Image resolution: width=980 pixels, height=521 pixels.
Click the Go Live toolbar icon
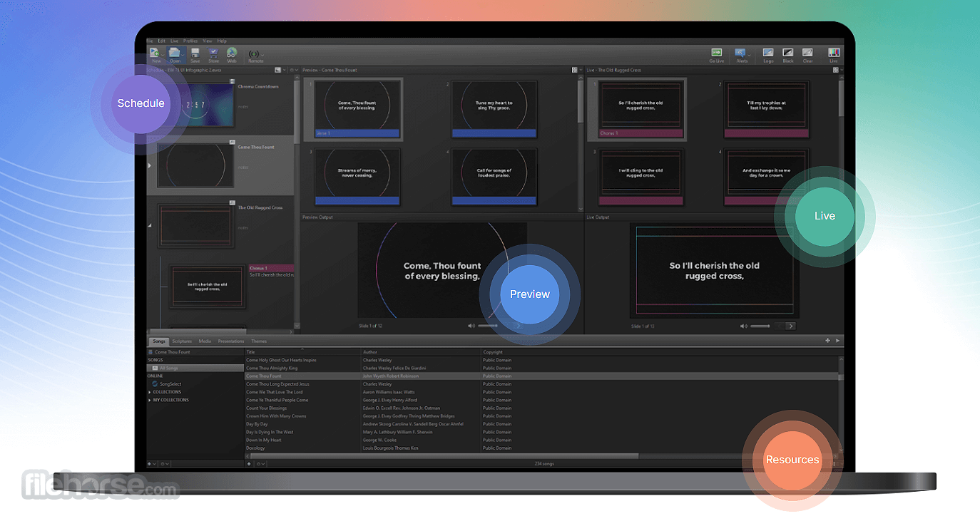(x=717, y=53)
